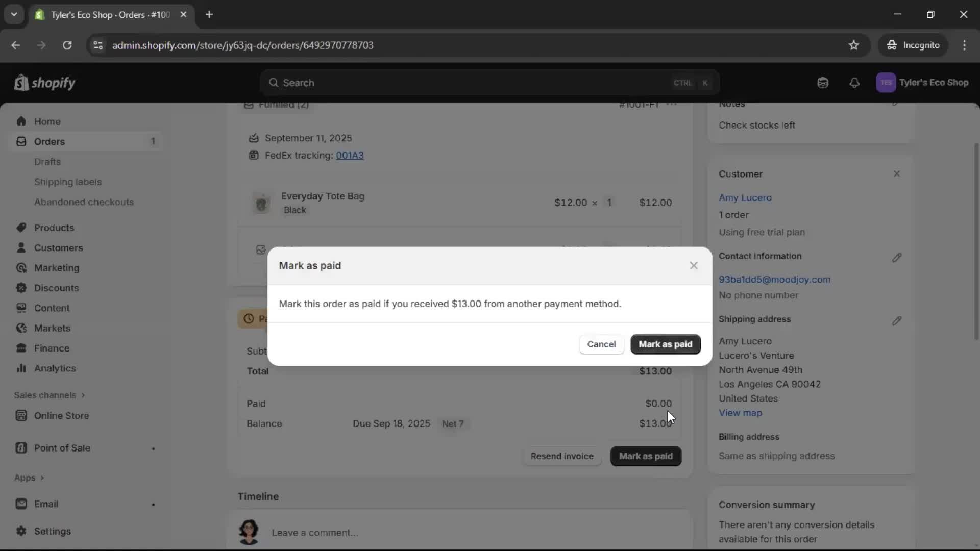Click the Conversion summary heading

(767, 505)
